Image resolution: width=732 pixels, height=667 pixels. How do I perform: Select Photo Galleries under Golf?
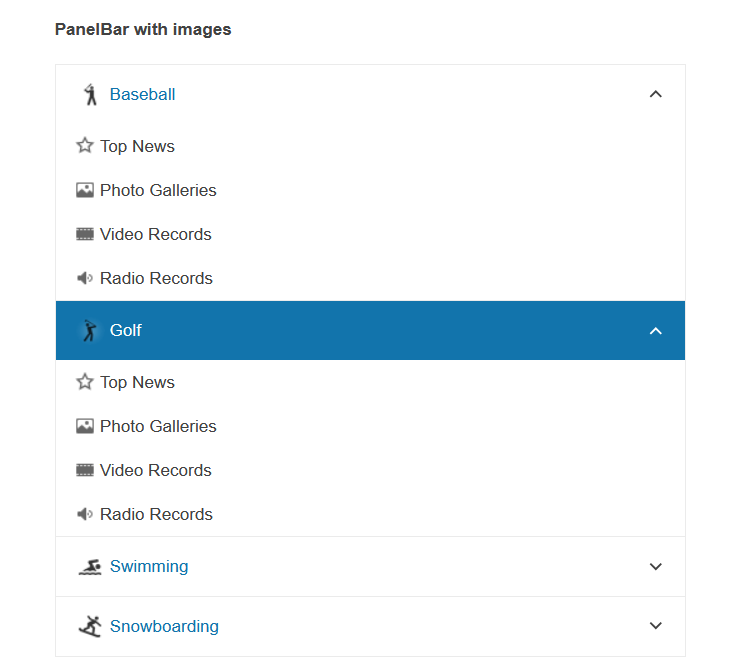(158, 426)
